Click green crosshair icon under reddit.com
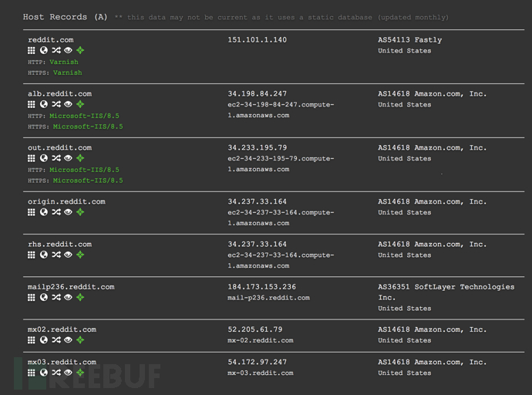 pyautogui.click(x=80, y=50)
